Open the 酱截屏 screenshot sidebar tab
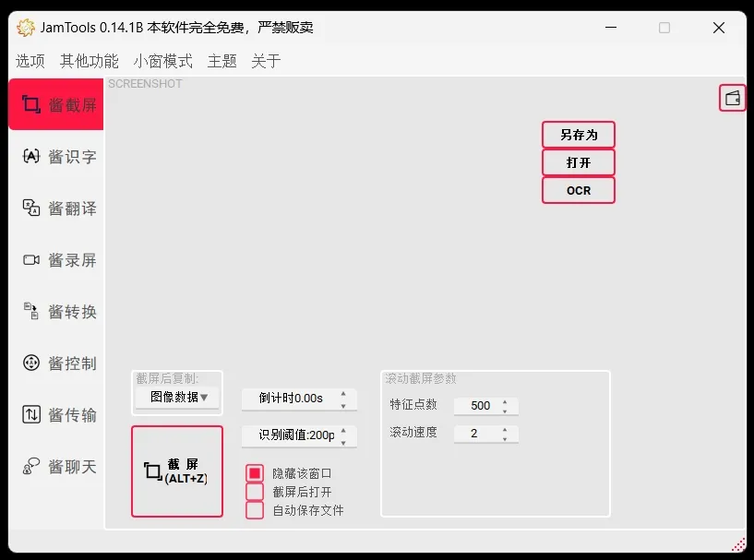The height and width of the screenshot is (560, 754). [55, 104]
